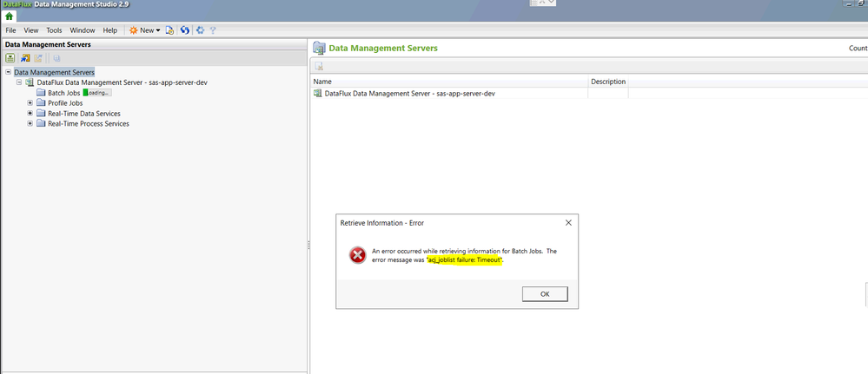Select the Data Management Servers tree root
868x374 pixels.
tap(54, 72)
